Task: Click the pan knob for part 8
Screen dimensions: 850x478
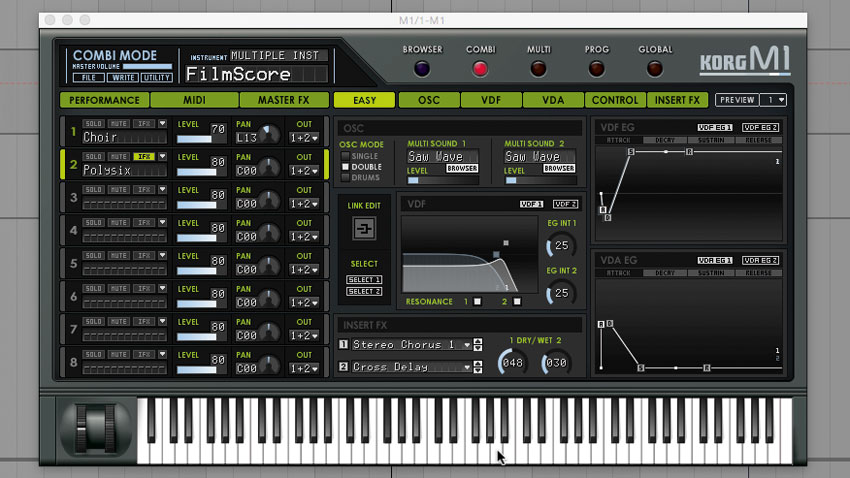Action: click(x=269, y=365)
